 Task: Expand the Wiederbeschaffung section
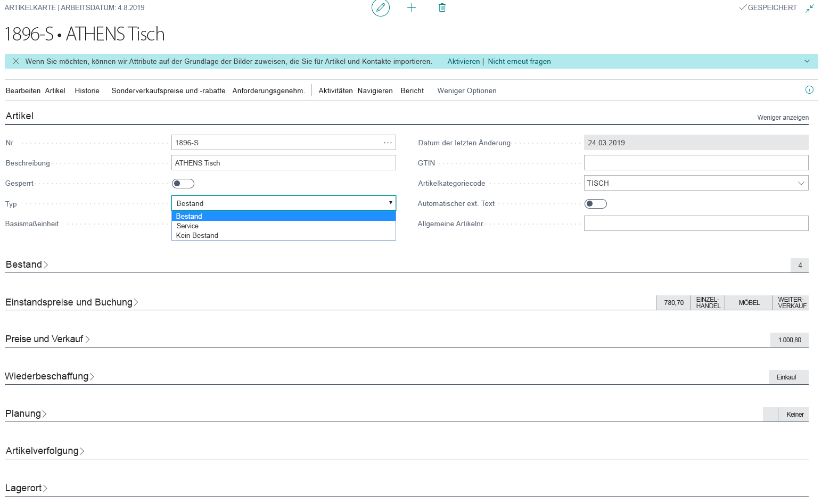pos(50,376)
